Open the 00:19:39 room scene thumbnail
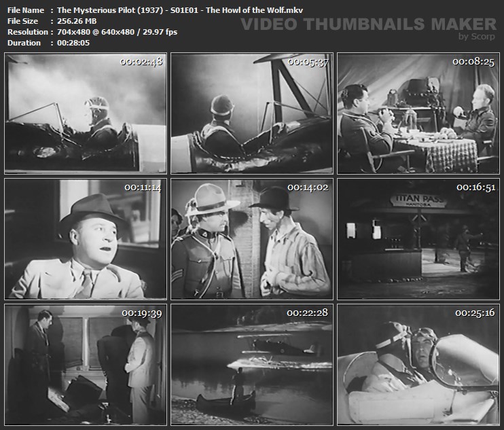Screen dimensions: 504x430 86,365
